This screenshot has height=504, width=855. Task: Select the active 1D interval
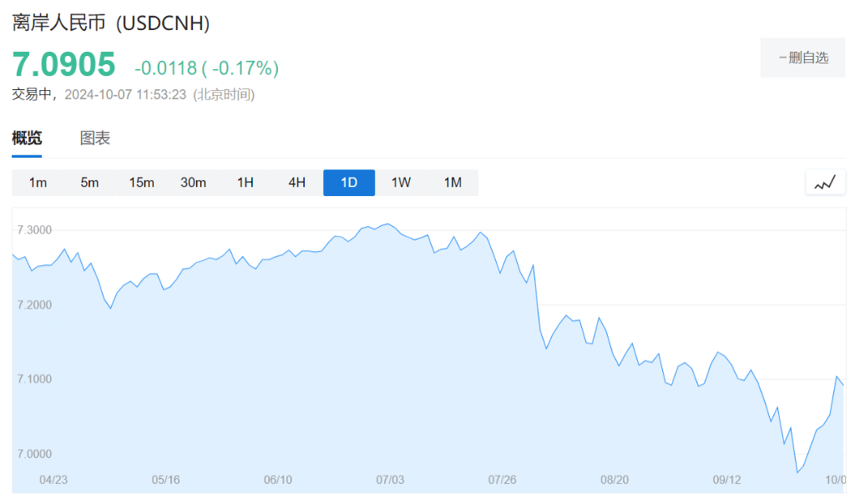point(349,183)
